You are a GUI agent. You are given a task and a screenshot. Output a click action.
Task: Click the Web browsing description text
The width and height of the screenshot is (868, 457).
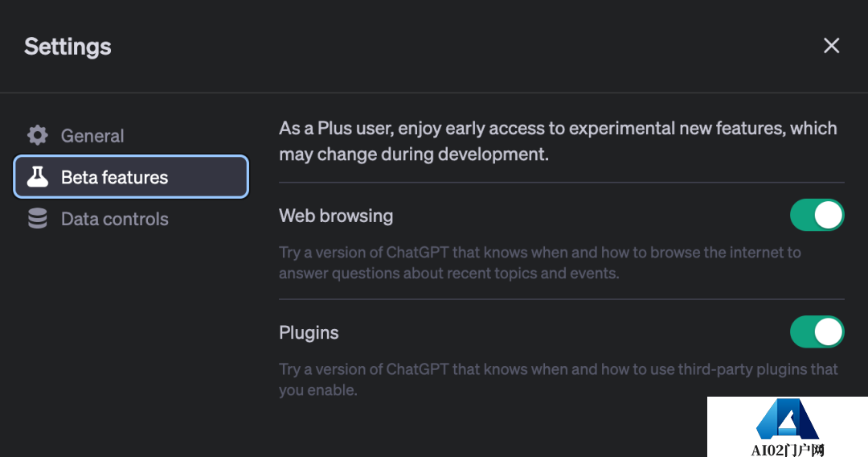point(539,262)
